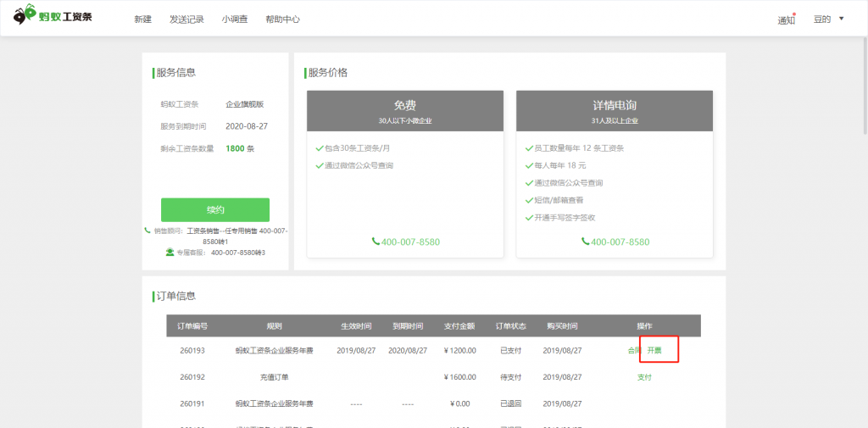868x428 pixels.
Task: Click the phone icon in 详情电询 plan card
Action: [585, 242]
